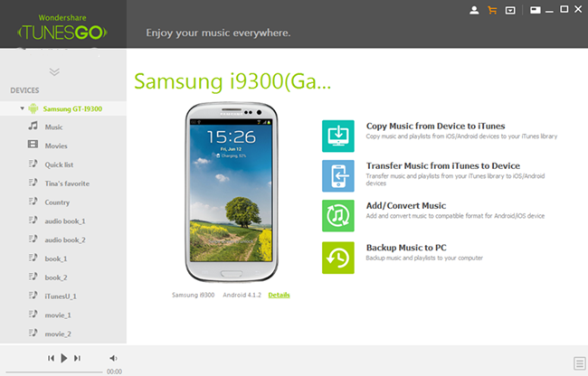Viewport: 588px width, 376px height.
Task: Minimize the TunesGo window
Action: coord(549,12)
